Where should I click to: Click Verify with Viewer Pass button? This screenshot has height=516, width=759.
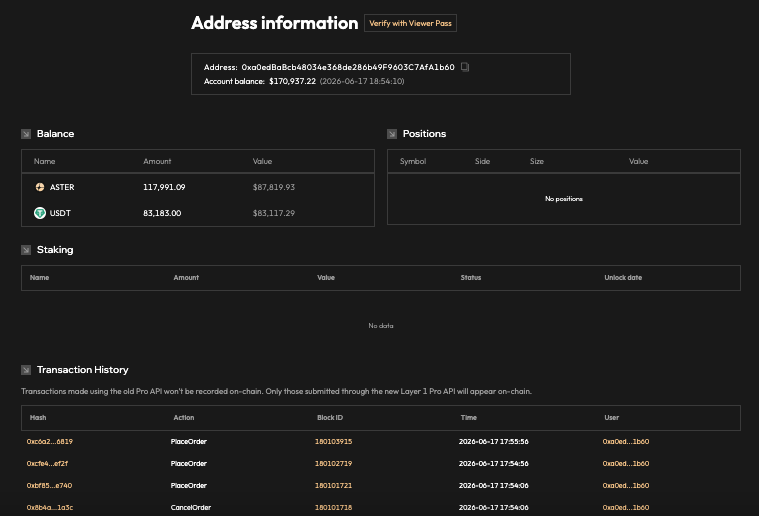[x=410, y=23]
